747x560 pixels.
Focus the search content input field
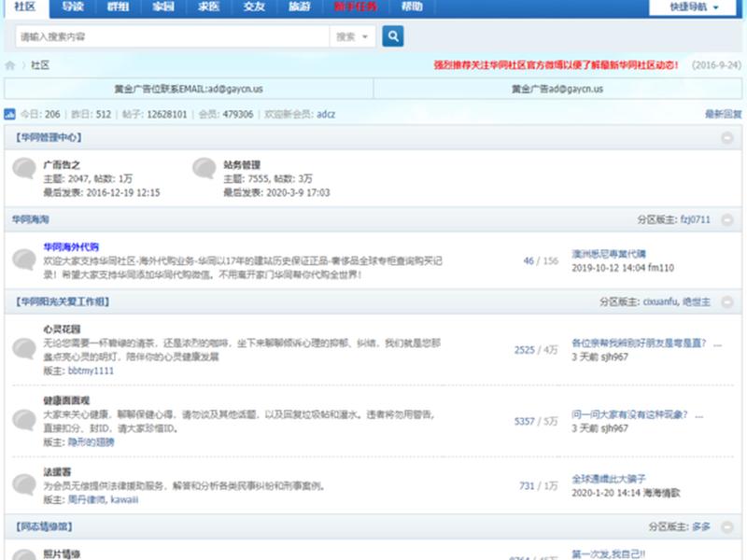coord(172,36)
